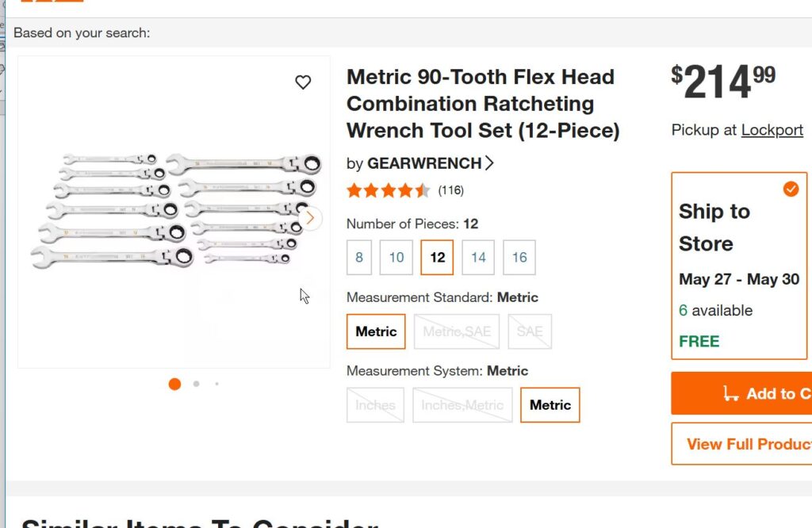Choose the 8 pieces option
The width and height of the screenshot is (812, 528).
point(359,258)
